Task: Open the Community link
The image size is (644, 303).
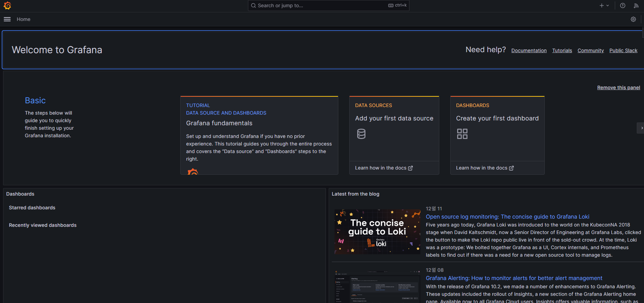Action: coord(590,50)
